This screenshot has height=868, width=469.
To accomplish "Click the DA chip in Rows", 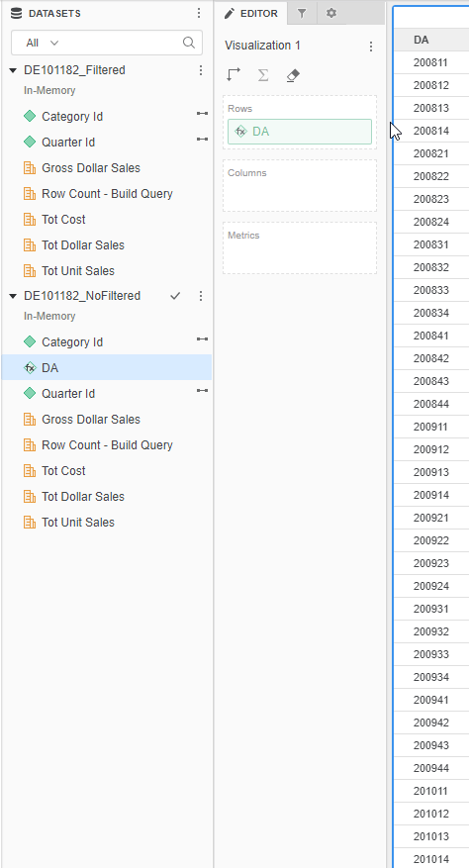I will [300, 132].
